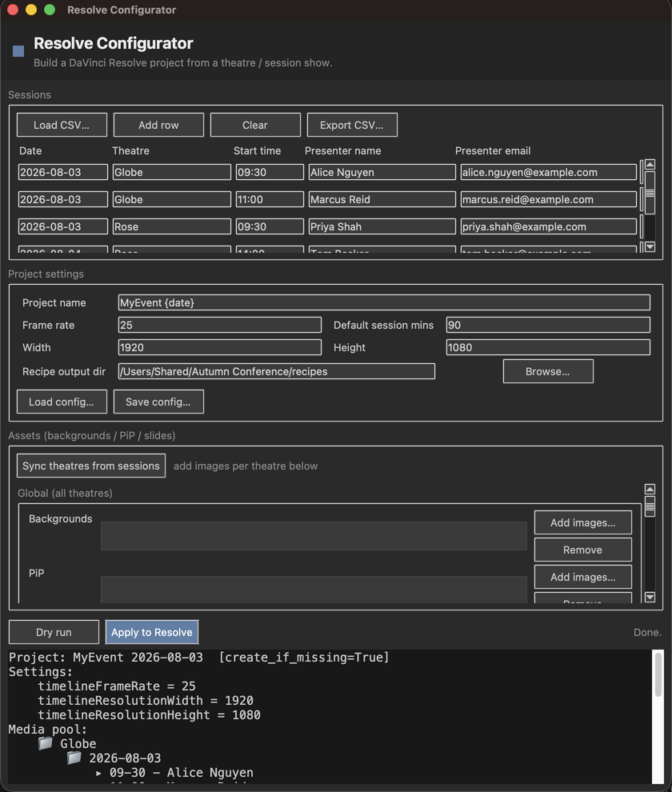Start a Dry run
The image size is (672, 792).
click(x=54, y=632)
